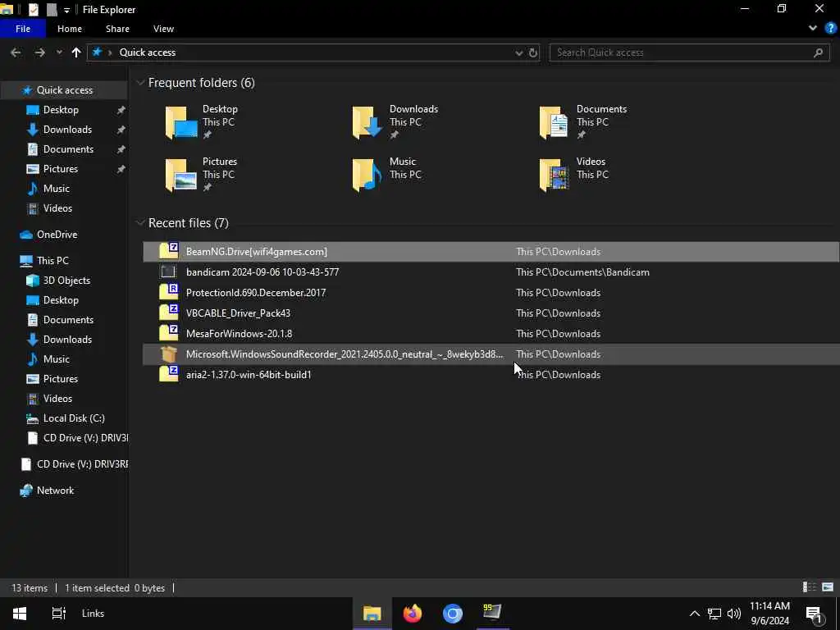Select Music under Quick access
Screen dimensions: 840x630
pyautogui.click(x=56, y=189)
